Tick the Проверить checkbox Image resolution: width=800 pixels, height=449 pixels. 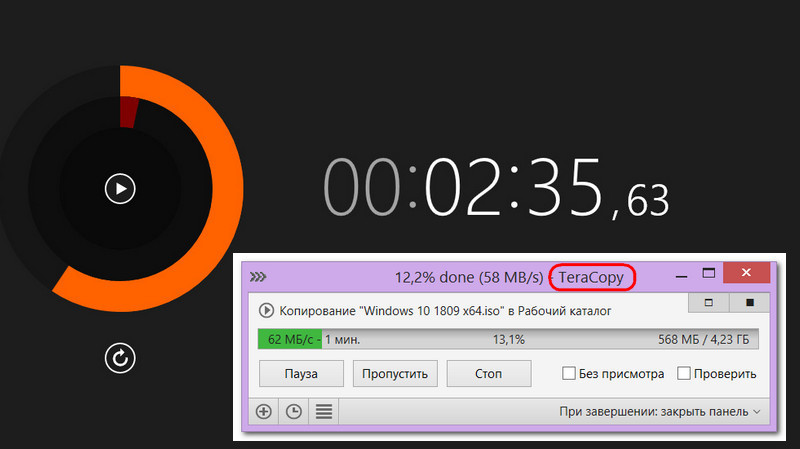pyautogui.click(x=684, y=373)
